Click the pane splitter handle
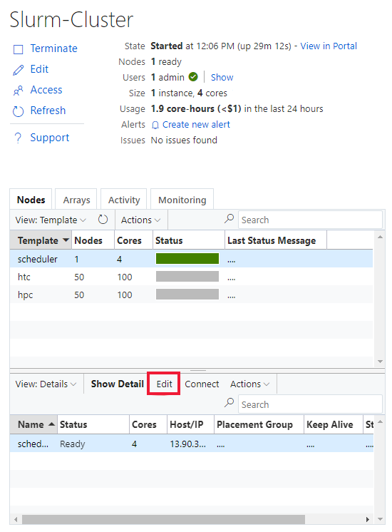392x532 pixels. tap(198, 371)
